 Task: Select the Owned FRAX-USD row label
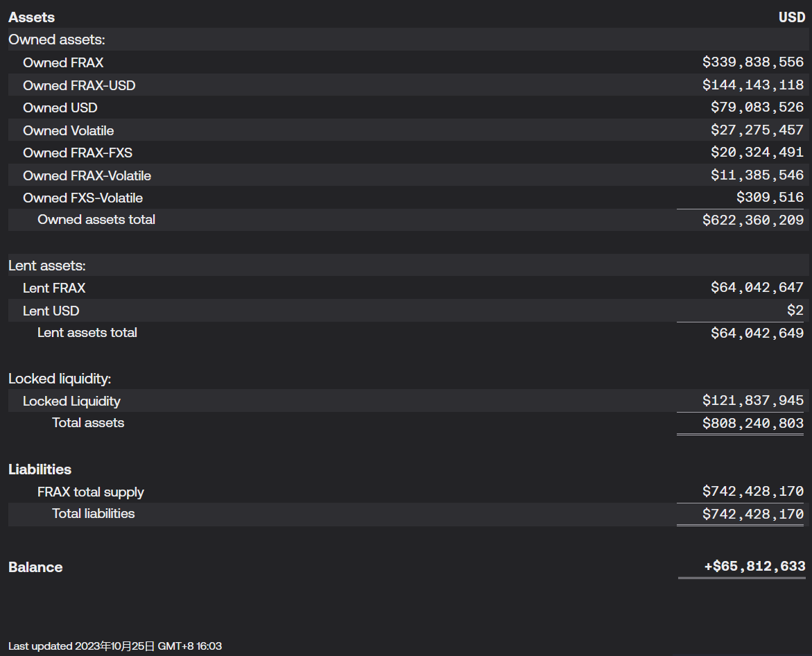[x=79, y=85]
